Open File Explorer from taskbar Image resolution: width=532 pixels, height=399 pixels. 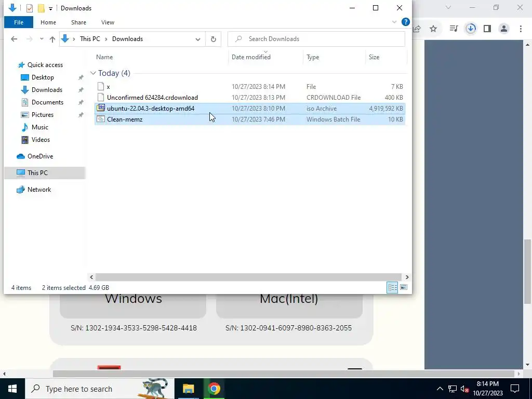point(188,389)
